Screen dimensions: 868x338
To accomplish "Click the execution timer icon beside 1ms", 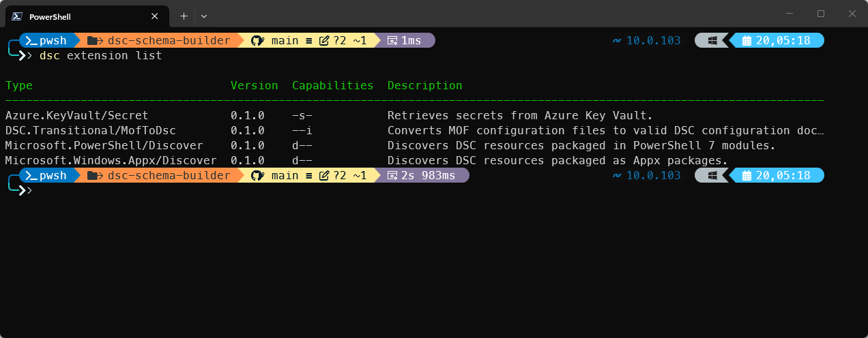I will [392, 41].
